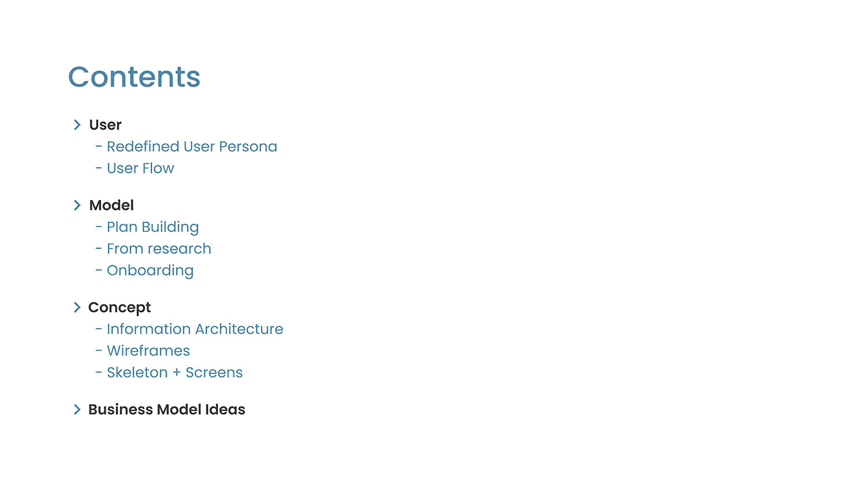Screen dimensions: 868x488
Task: Click the Model section heading
Action: click(111, 205)
